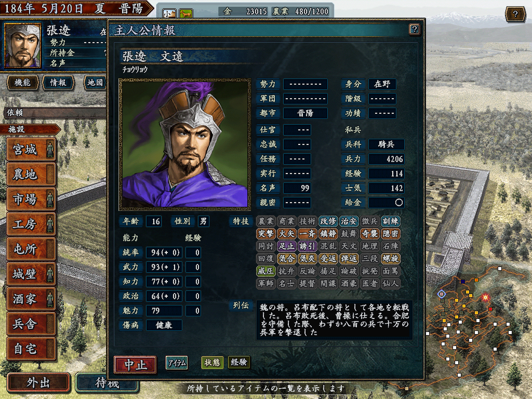
Task: Select the horse icon in top bar
Action: [x=185, y=14]
